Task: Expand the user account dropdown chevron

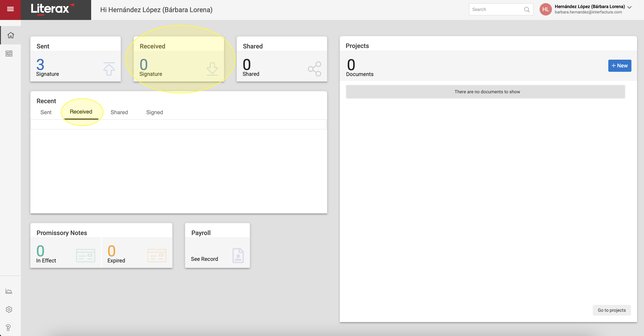Action: [x=630, y=7]
